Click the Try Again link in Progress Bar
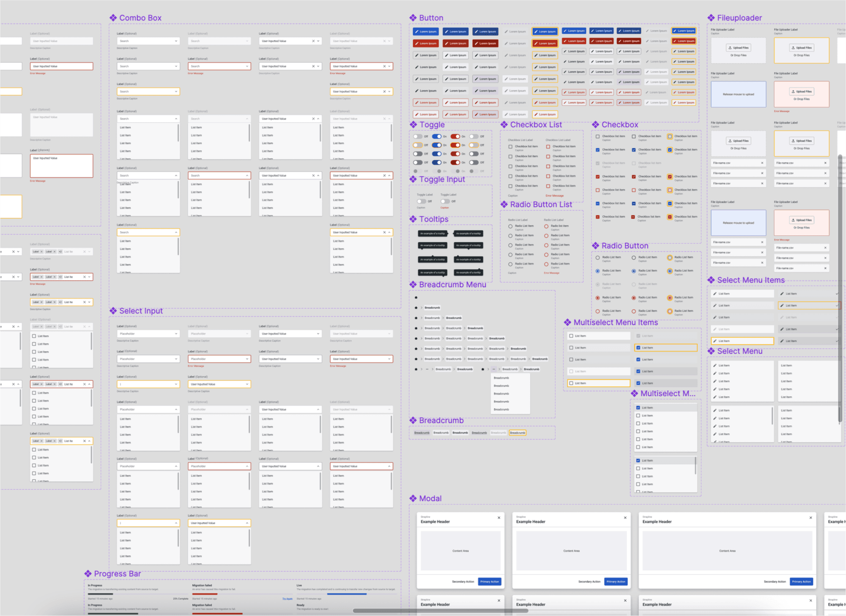The height and width of the screenshot is (616, 846). pos(287,599)
